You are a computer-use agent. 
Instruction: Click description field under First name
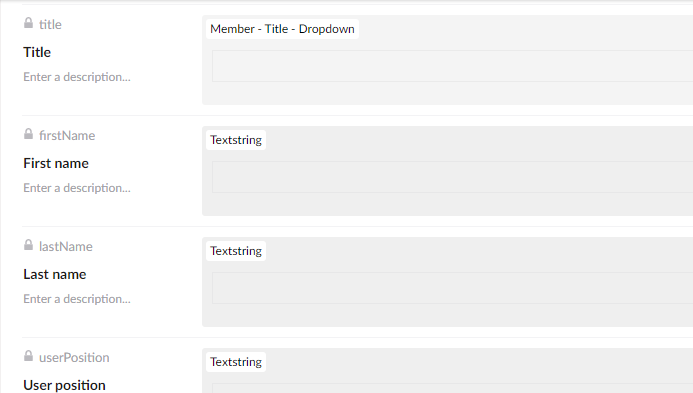(x=77, y=188)
